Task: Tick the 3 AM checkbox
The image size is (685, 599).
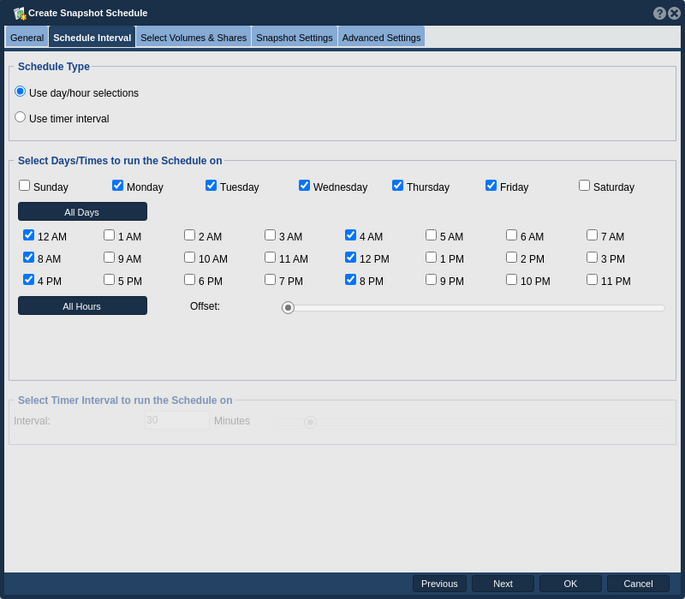Action: pyautogui.click(x=270, y=235)
